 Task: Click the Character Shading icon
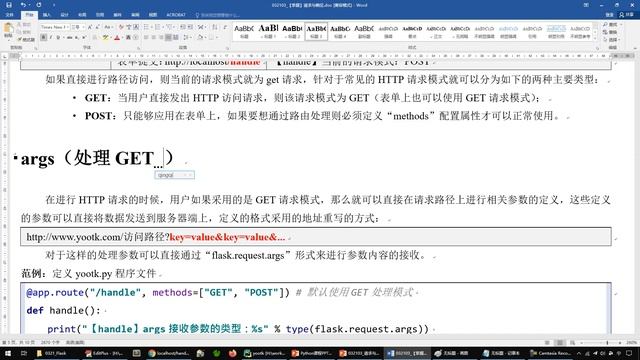tap(128, 37)
